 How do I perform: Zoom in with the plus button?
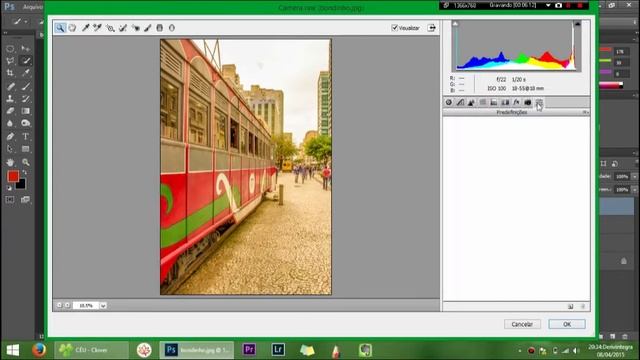click(x=67, y=305)
